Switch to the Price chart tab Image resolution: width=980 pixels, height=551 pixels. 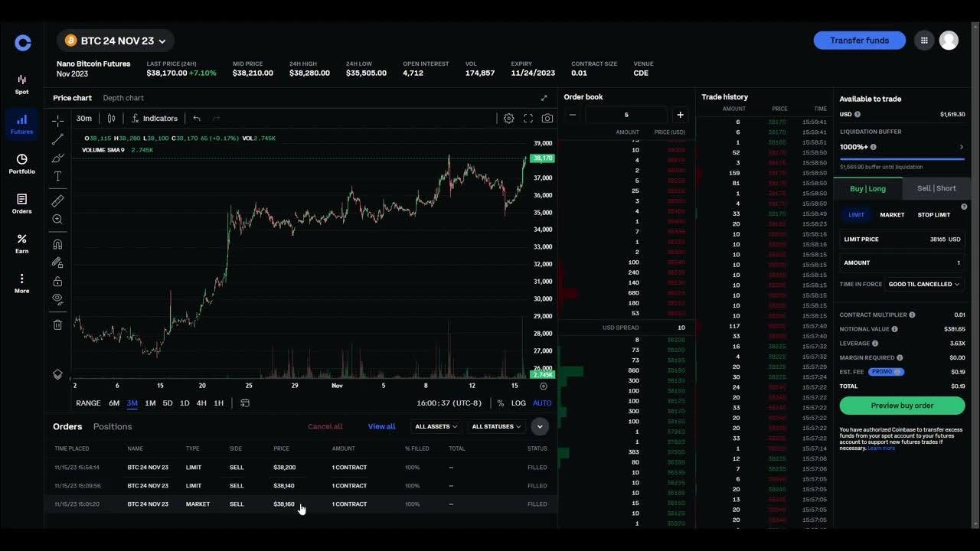(x=72, y=98)
